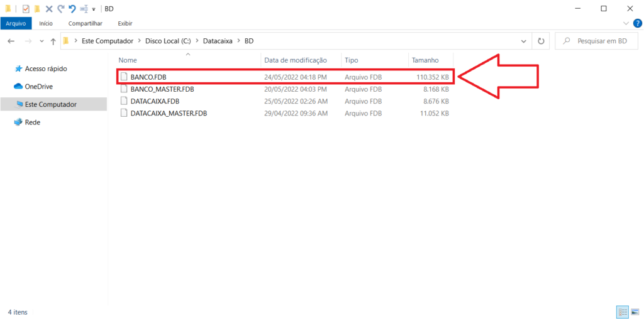Select Este Computador in the navigation pane
The width and height of the screenshot is (644, 319).
50,104
